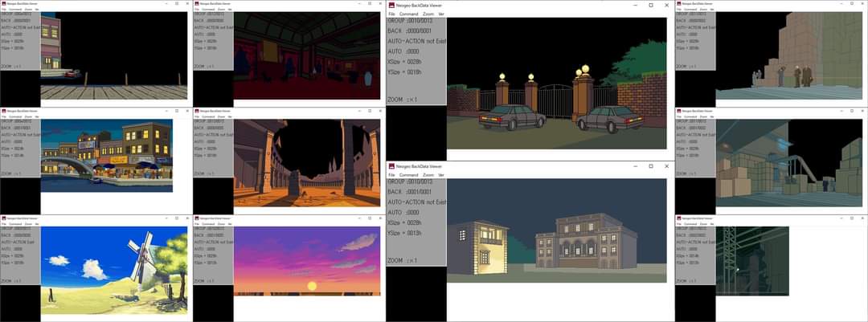Click 'AUTO :0000' text in gate-and-cars window
Image resolution: width=868 pixels, height=322 pixels.
point(403,51)
